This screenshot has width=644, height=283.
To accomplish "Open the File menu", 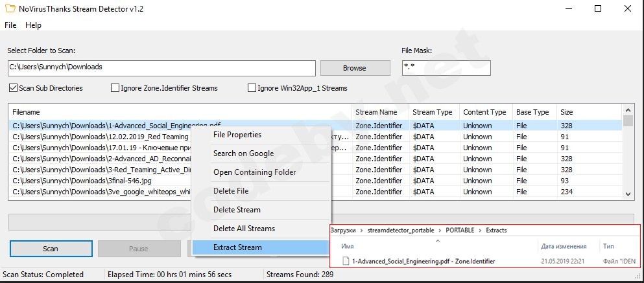I will (10, 25).
